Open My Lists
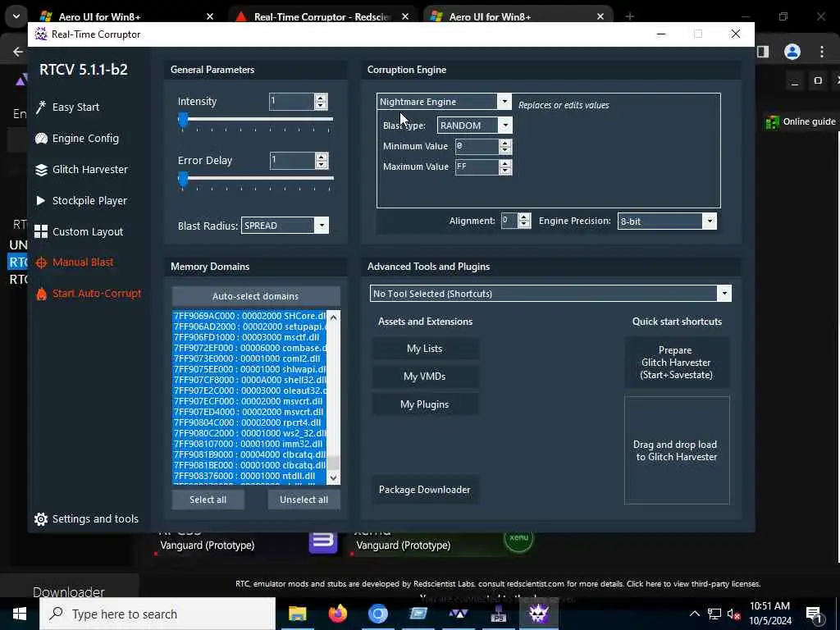 [x=425, y=348]
